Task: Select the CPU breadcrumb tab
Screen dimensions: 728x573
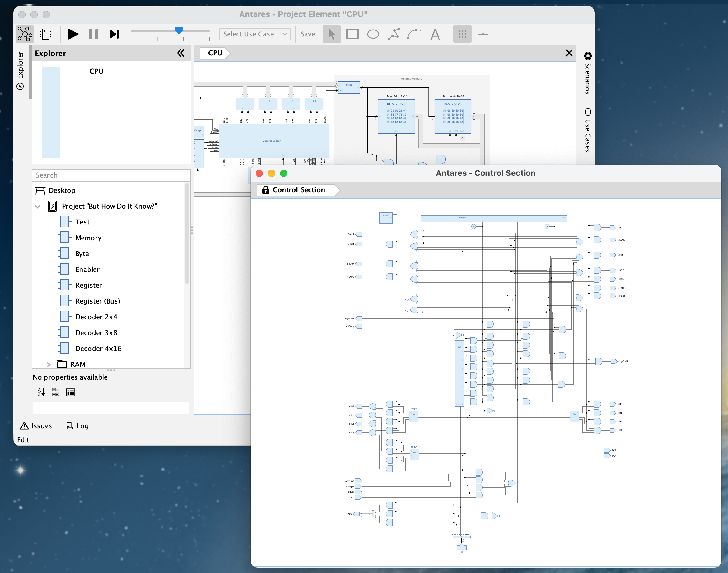Action: [215, 53]
